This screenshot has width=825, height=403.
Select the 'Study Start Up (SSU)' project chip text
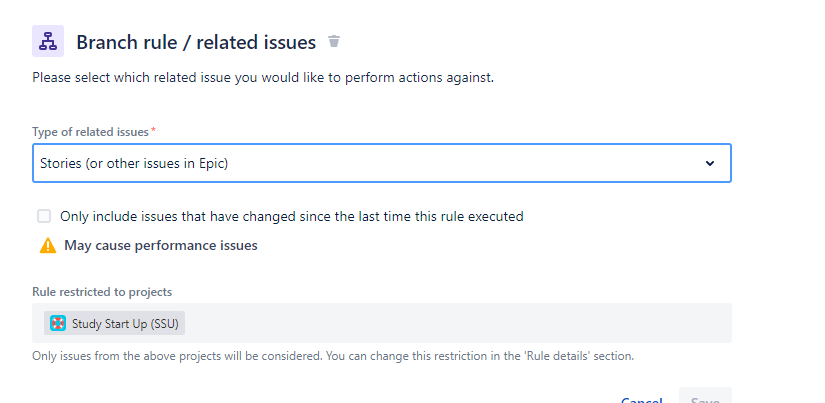125,323
